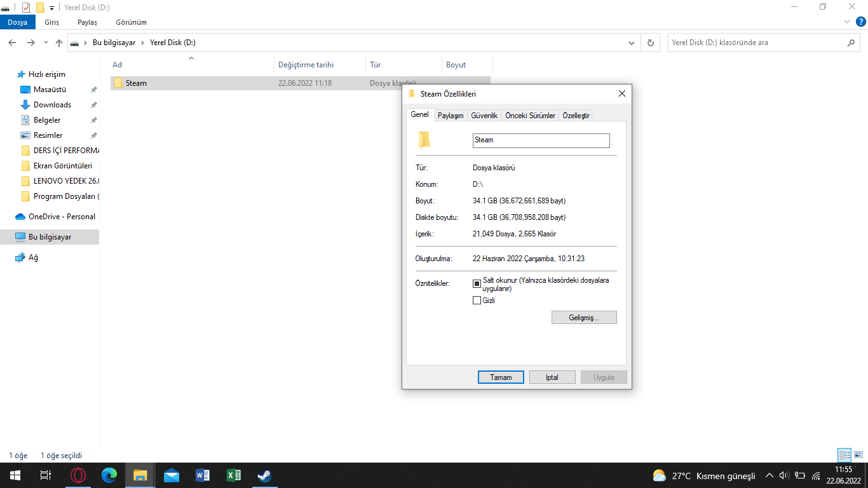Switch to the Özelleştir tab
868x488 pixels.
pos(576,116)
